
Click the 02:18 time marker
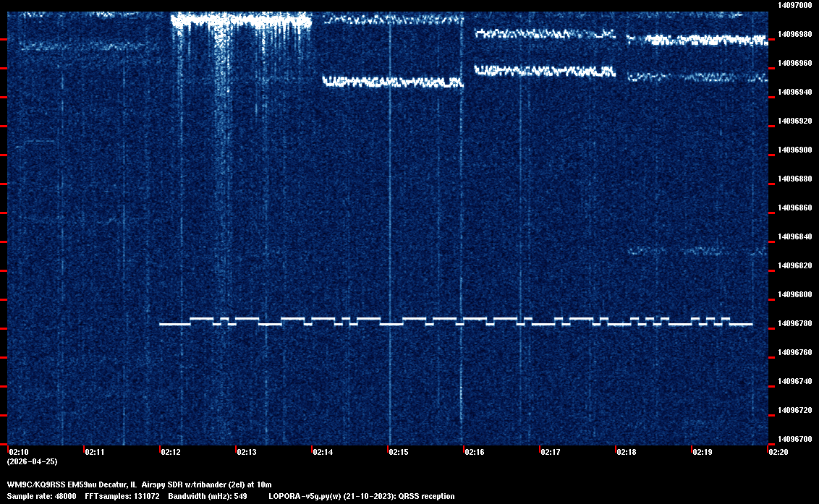(x=627, y=452)
